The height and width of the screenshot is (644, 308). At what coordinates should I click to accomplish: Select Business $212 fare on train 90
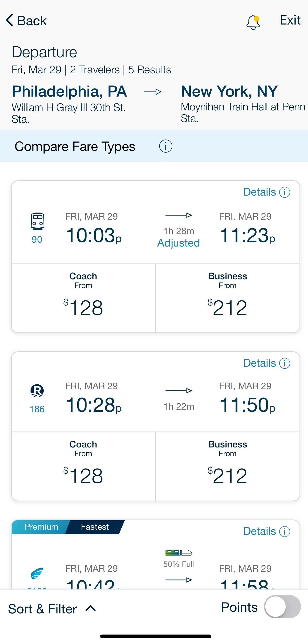228,298
